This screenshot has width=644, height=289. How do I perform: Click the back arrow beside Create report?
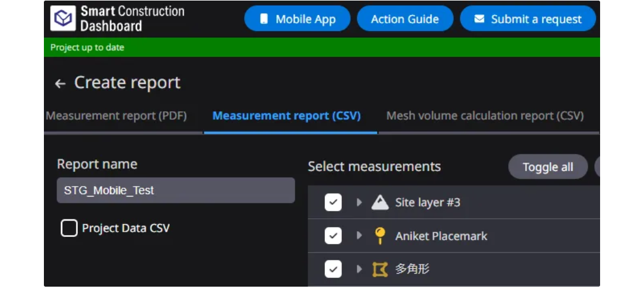click(x=60, y=84)
